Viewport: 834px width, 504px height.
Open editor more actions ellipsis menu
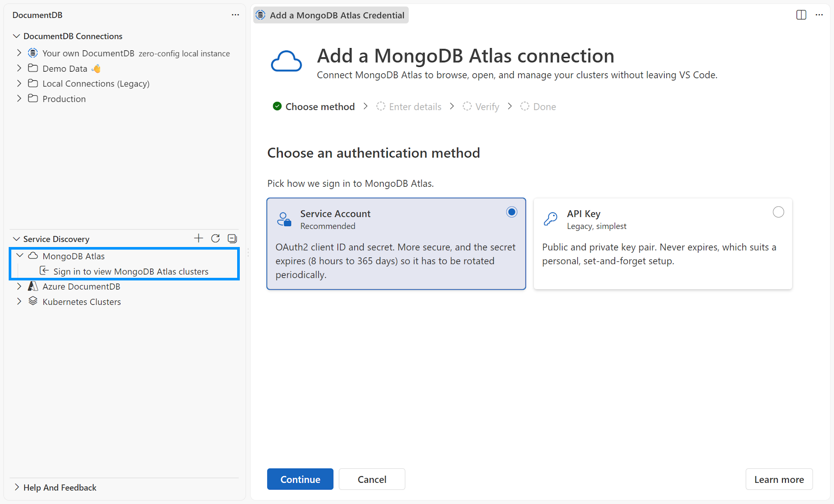point(819,15)
